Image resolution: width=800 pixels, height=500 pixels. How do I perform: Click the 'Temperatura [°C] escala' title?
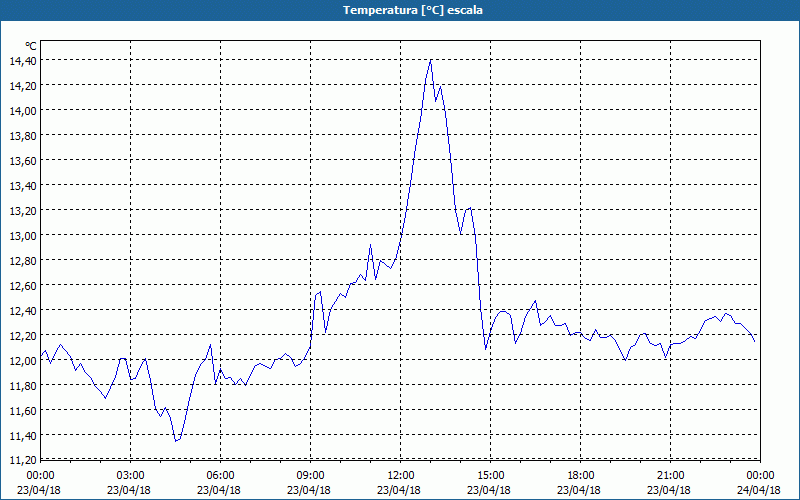(x=413, y=10)
